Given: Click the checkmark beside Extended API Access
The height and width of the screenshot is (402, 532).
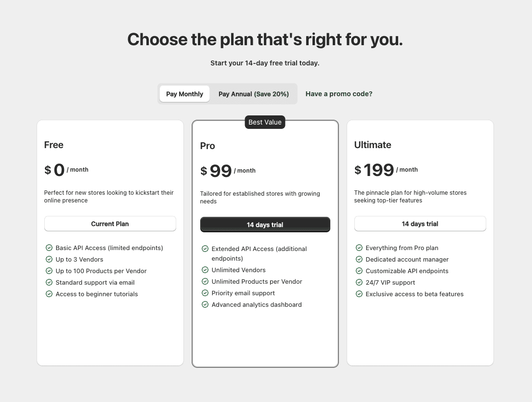Looking at the screenshot, I should tap(205, 249).
